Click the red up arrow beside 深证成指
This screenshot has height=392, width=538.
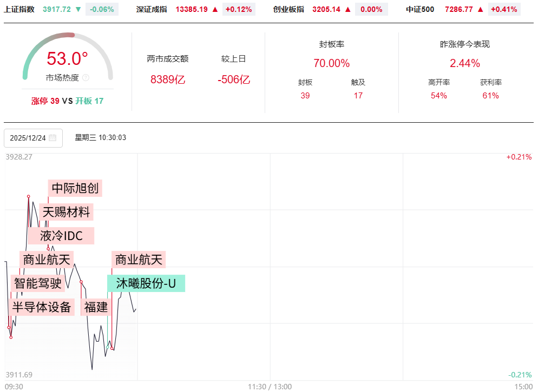[215, 9]
